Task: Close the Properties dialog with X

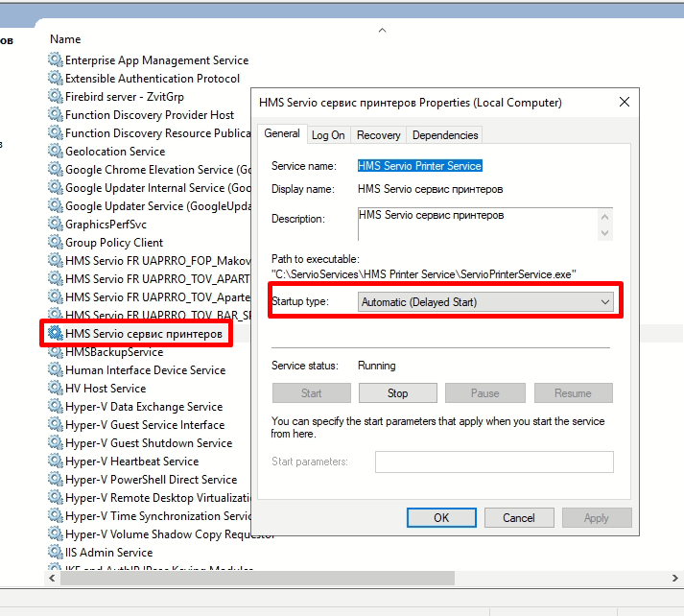Action: point(625,102)
